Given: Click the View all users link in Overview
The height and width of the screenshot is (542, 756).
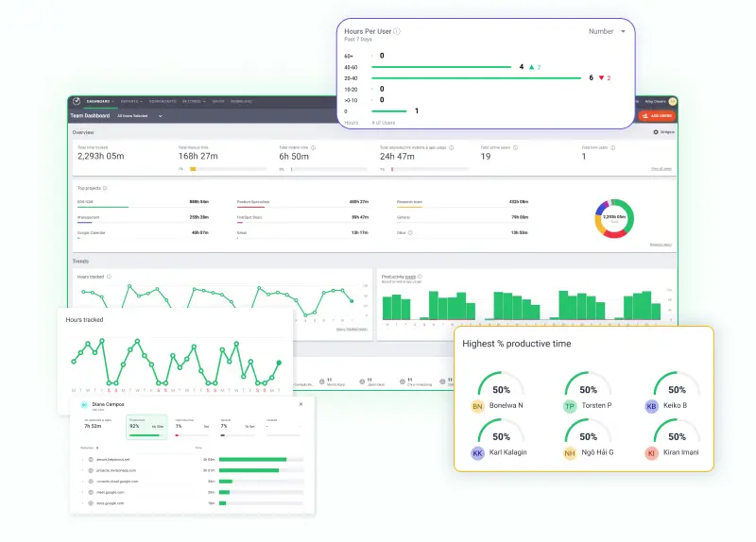Looking at the screenshot, I should pyautogui.click(x=661, y=169).
